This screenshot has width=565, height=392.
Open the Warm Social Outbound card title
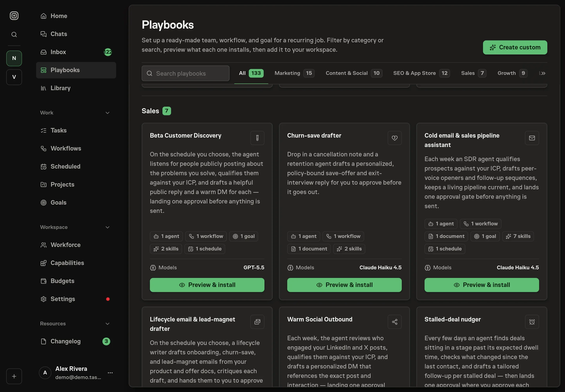pos(320,319)
